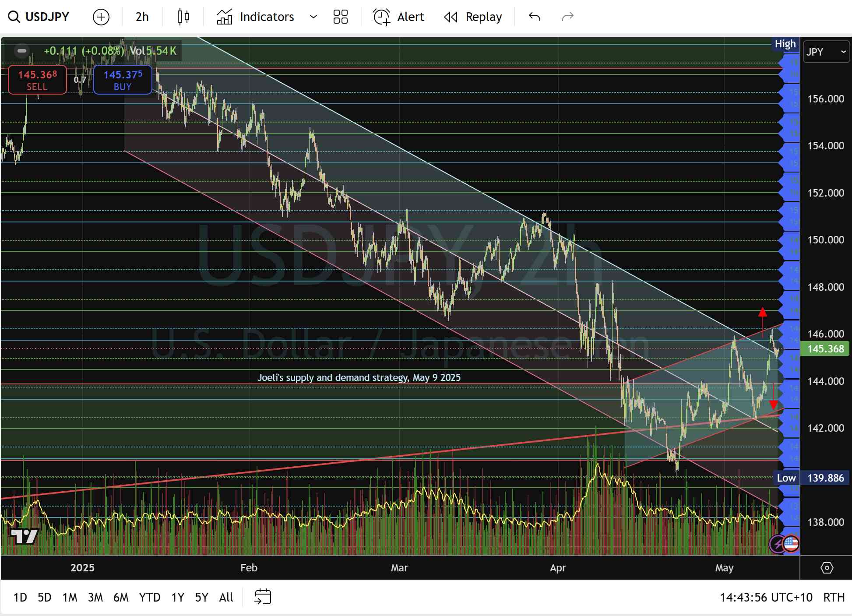This screenshot has width=852, height=616.
Task: Click the UTC+10 time zone clock
Action: [x=766, y=597]
